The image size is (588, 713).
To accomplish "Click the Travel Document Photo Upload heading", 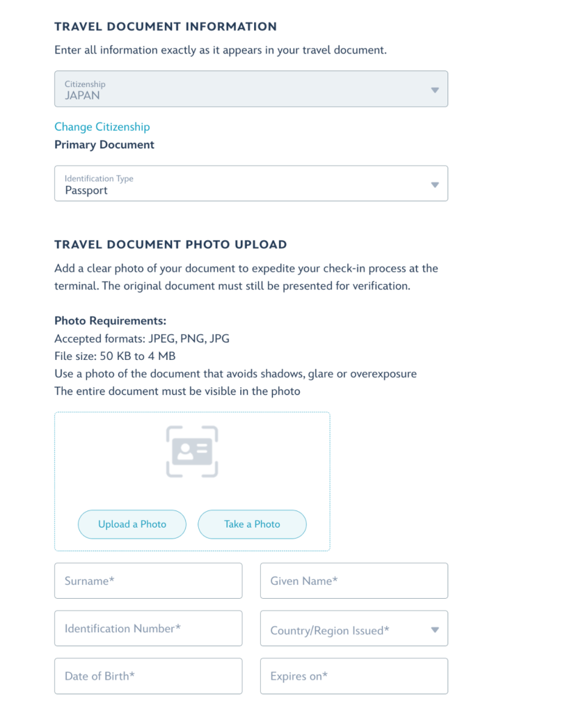I will click(170, 244).
